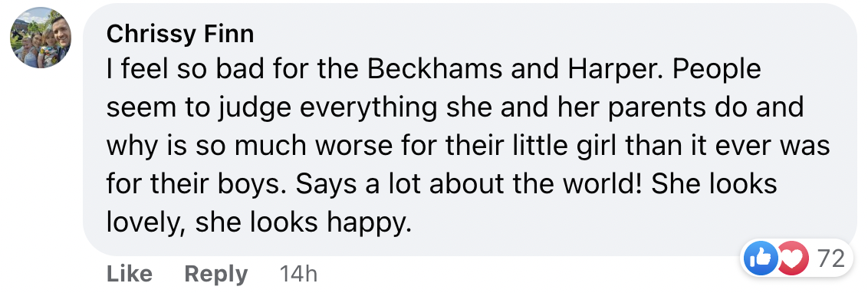Click the word "judge" in the comment

pyautogui.click(x=260, y=109)
